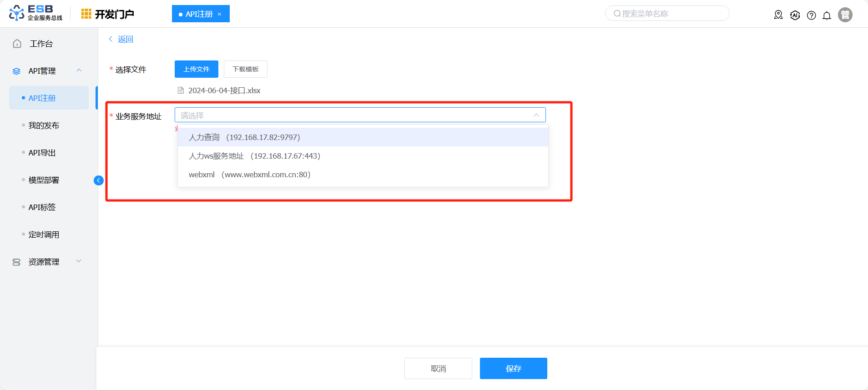868x390 pixels.
Task: Choose the webxml service address option
Action: pyautogui.click(x=249, y=175)
